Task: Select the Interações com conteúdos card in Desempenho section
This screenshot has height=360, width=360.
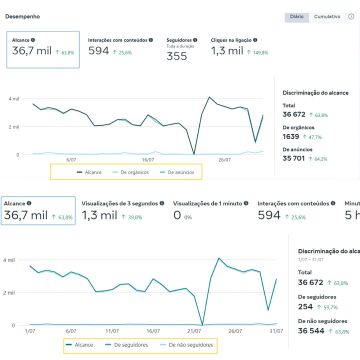Action: pos(120,47)
